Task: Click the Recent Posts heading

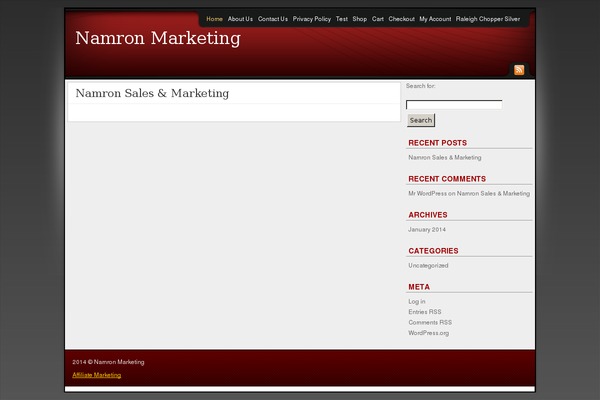Action: tap(437, 143)
